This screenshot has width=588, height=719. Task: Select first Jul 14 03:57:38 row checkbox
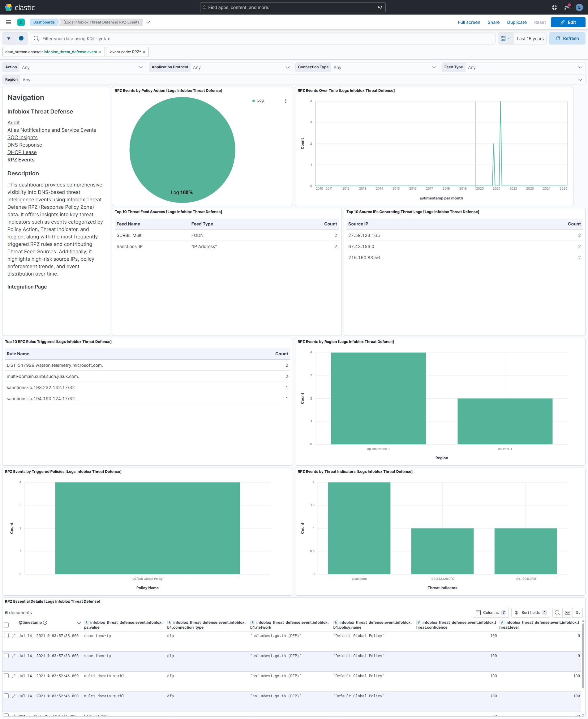pyautogui.click(x=6, y=635)
